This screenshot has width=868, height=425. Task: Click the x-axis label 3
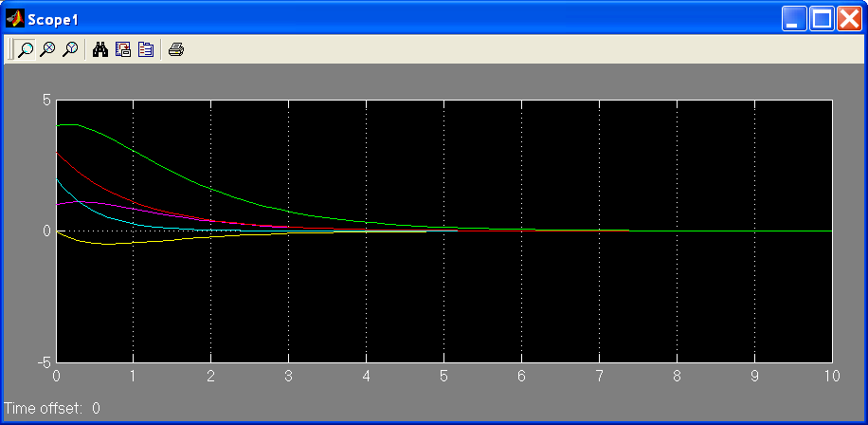[x=288, y=377]
